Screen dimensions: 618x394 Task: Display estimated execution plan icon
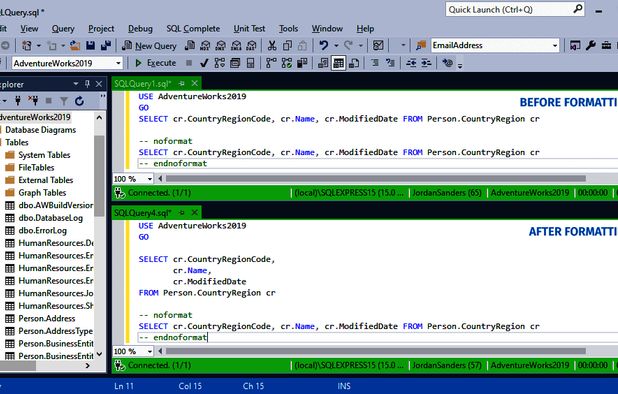[x=220, y=63]
